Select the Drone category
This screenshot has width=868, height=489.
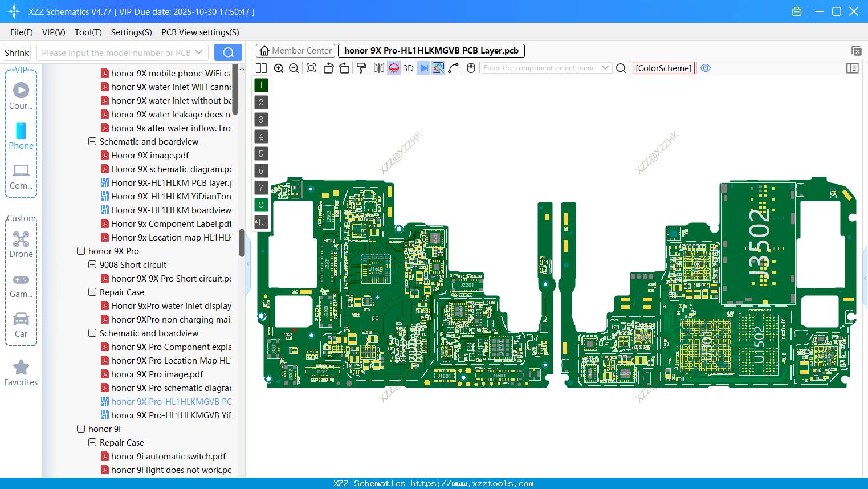[21, 244]
